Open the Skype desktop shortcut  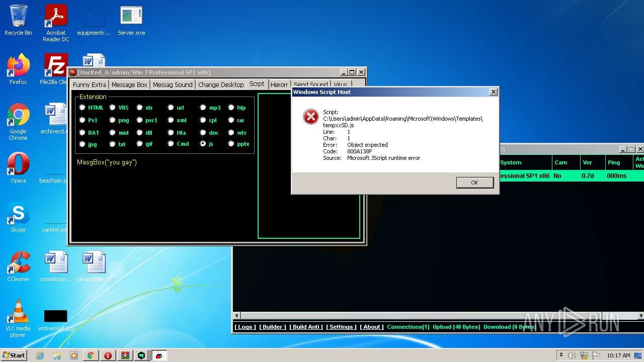(18, 217)
